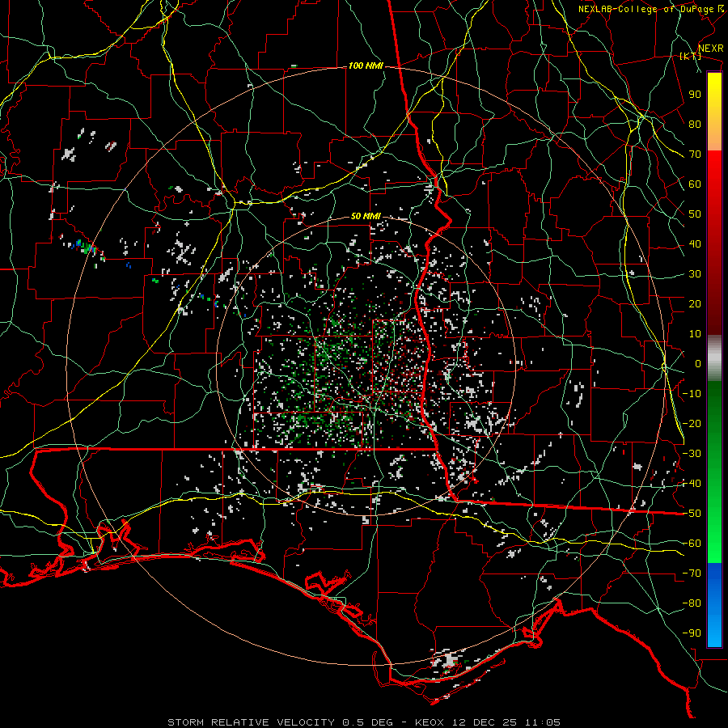
Task: Click the "-10" scale value
Action: (692, 394)
